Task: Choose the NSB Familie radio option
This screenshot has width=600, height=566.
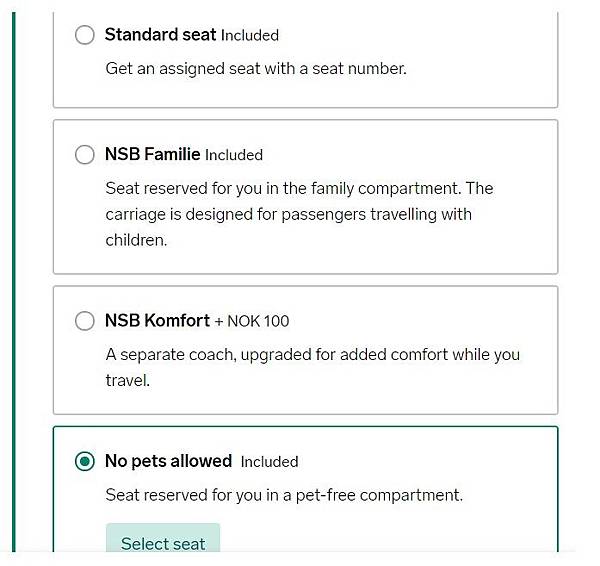Action: pyautogui.click(x=85, y=155)
